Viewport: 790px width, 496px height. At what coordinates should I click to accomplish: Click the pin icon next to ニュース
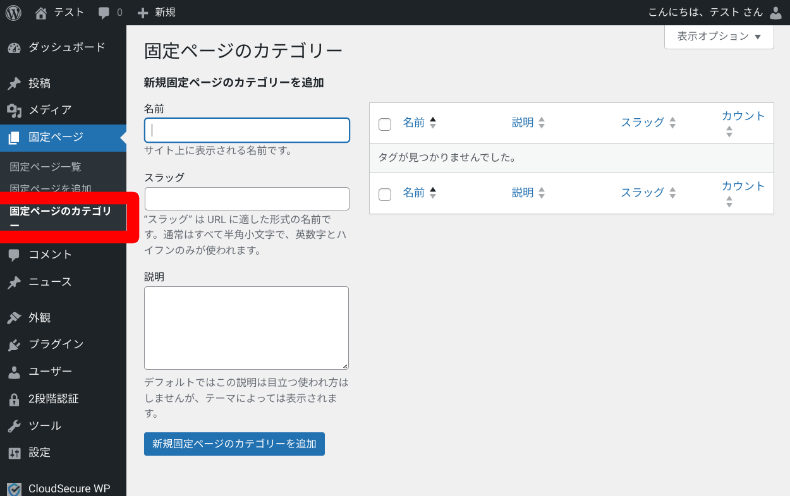pyautogui.click(x=14, y=282)
